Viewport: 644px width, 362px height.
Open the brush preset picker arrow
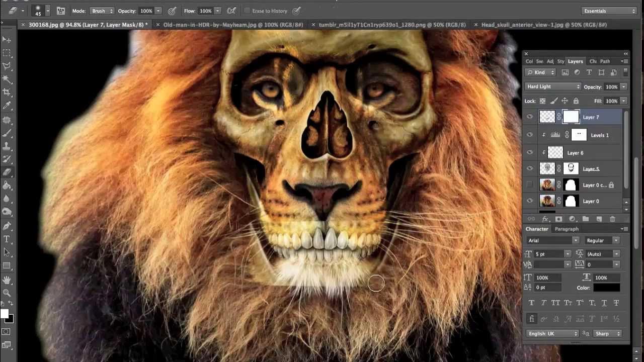pyautogui.click(x=48, y=11)
